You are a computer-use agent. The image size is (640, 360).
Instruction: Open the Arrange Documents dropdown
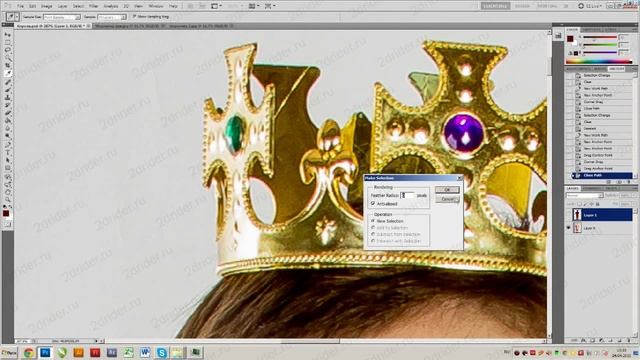253,6
